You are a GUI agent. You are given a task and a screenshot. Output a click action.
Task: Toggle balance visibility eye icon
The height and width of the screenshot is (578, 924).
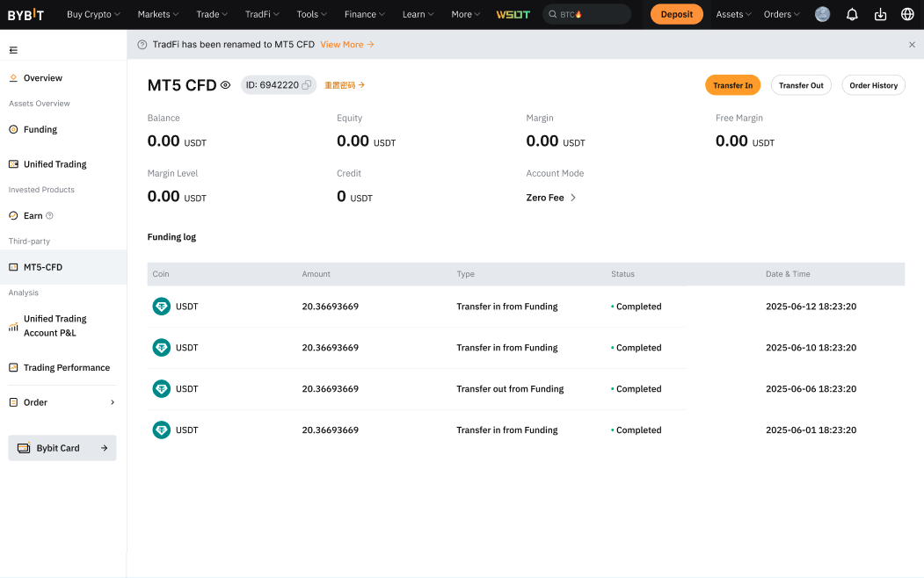(225, 85)
